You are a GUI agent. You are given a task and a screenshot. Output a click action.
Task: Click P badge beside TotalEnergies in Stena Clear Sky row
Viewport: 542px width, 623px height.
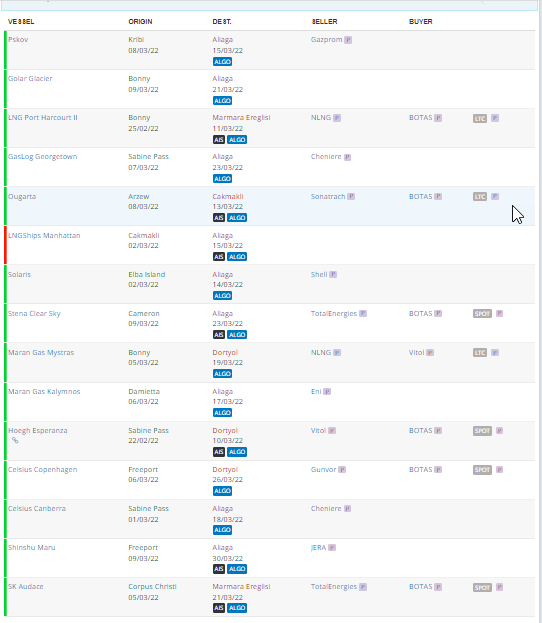[363, 313]
